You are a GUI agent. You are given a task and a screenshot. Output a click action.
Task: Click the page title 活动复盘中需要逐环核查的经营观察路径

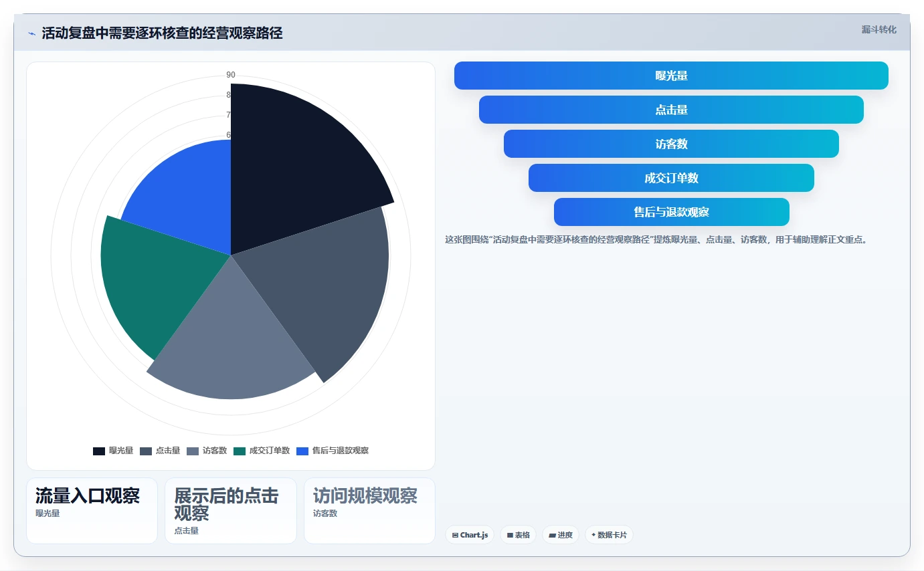coord(162,33)
